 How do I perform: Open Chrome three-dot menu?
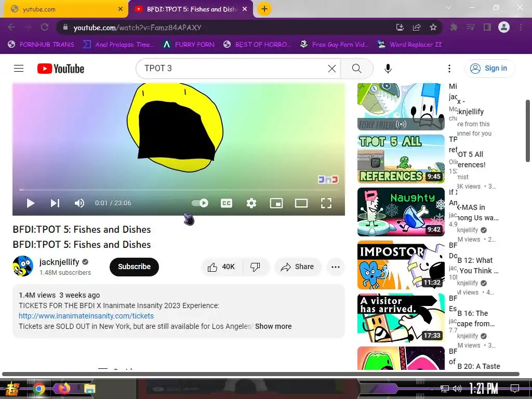pyautogui.click(x=521, y=28)
